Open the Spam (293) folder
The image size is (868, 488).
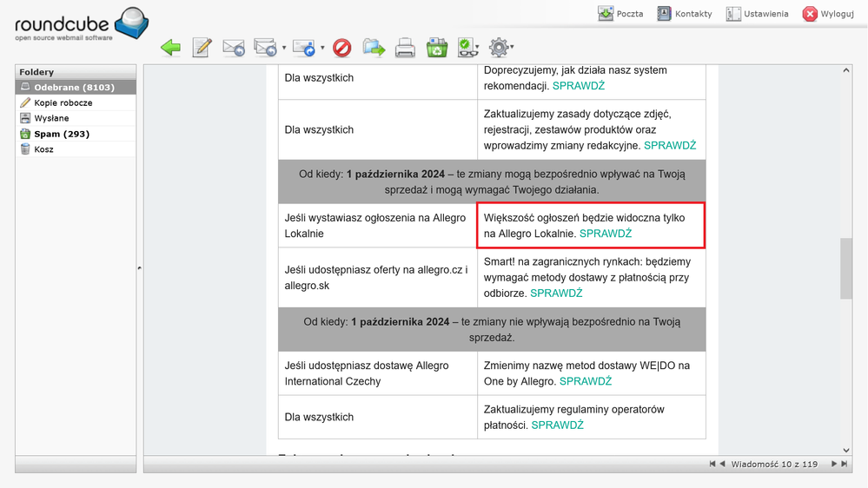[x=76, y=134]
